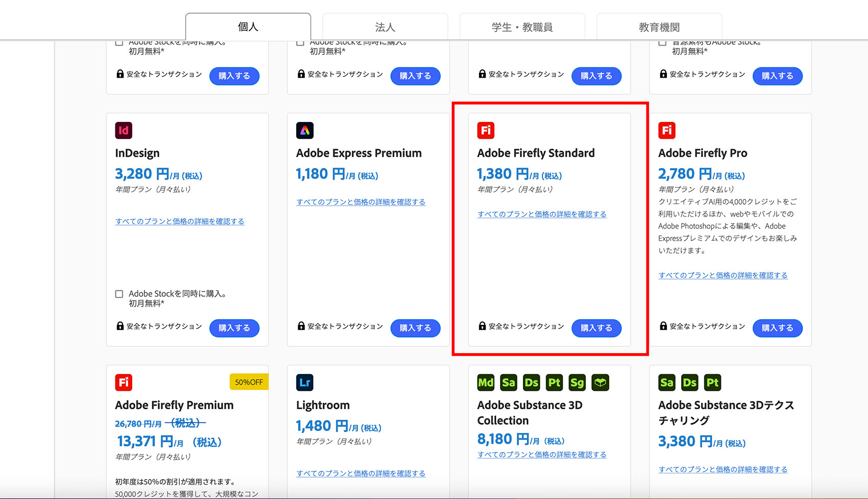This screenshot has height=499, width=868.
Task: Open plan details link in Firefly Pro card
Action: coord(723,276)
